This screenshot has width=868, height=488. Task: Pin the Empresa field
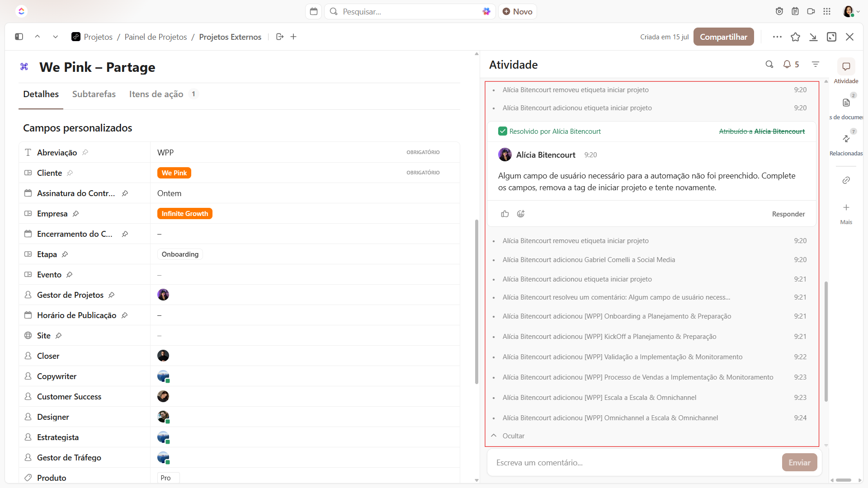pyautogui.click(x=75, y=213)
